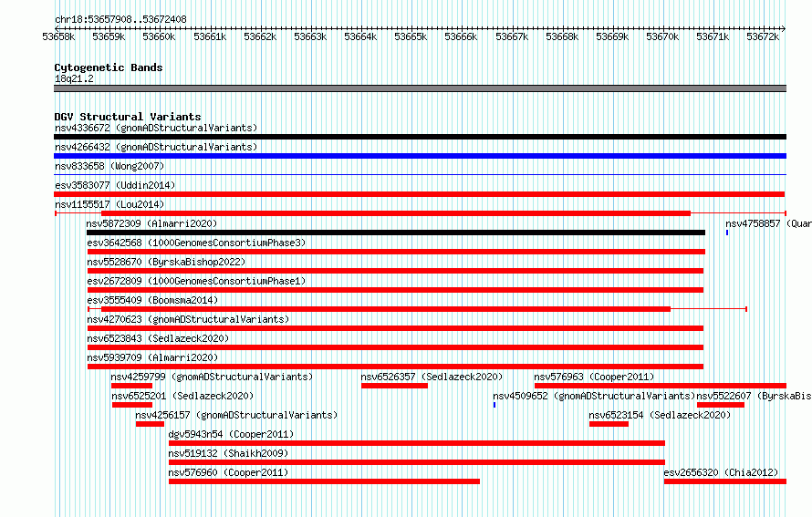Open esv2672809 (1000GenomesConsortiumPhase1) label
Image resolution: width=812 pixels, height=517 pixels.
196,281
